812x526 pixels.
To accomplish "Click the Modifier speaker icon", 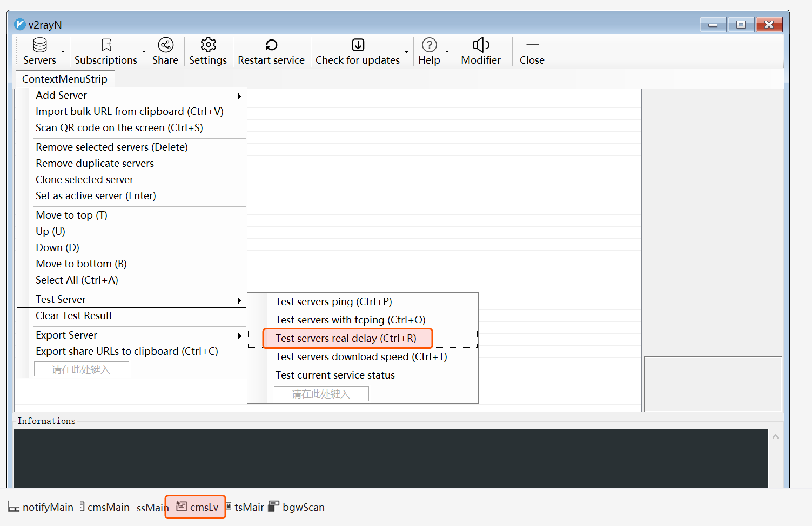I will [481, 45].
